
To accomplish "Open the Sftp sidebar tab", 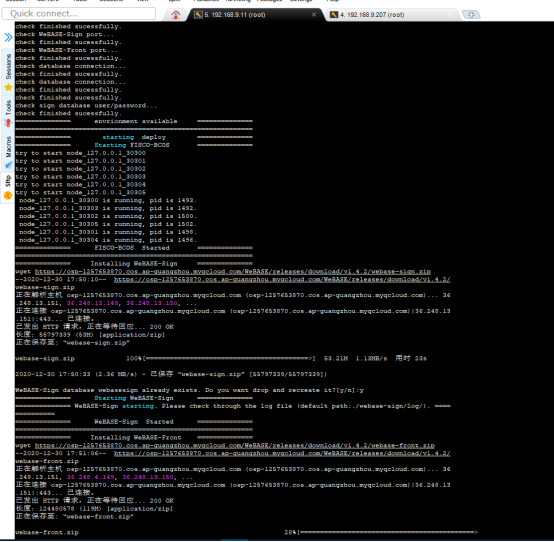I will [8, 188].
